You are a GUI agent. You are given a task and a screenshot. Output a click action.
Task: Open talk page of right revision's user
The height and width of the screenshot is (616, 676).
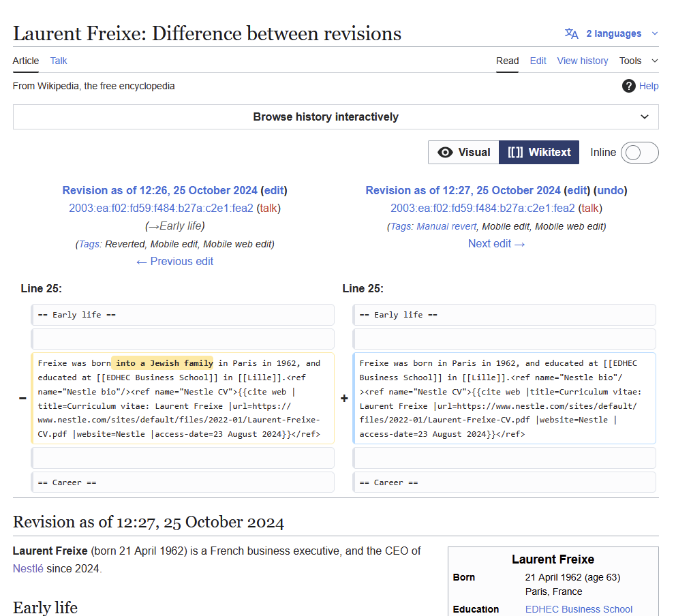tap(589, 209)
